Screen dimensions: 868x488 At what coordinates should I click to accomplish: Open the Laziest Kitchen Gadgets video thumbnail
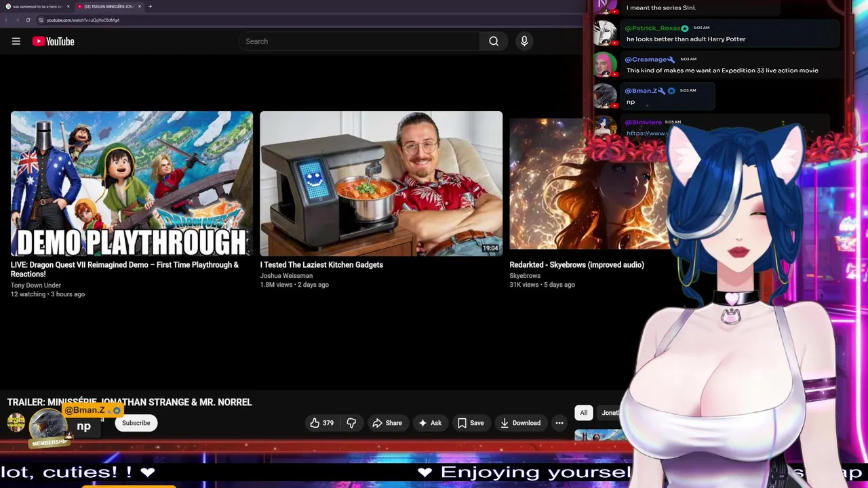click(x=381, y=184)
